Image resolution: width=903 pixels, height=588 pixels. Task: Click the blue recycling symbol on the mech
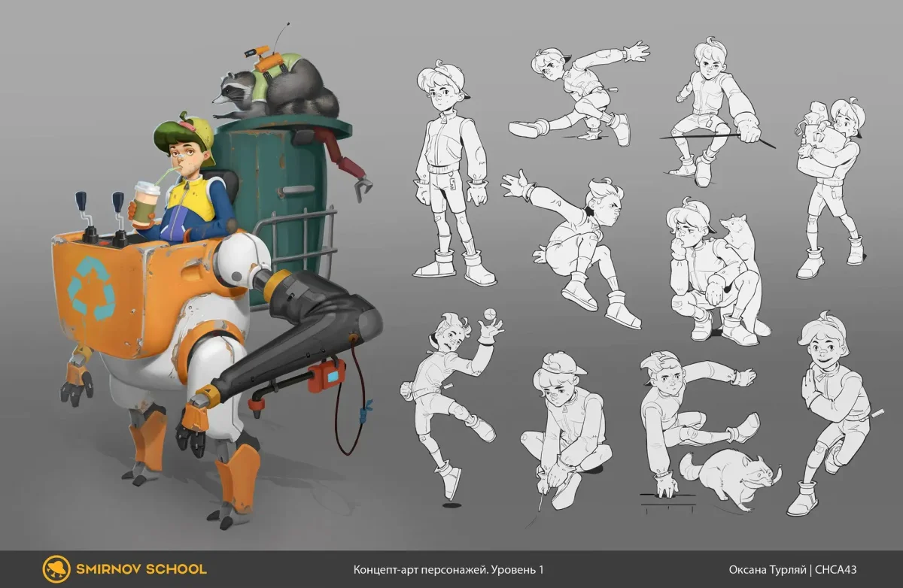(90, 287)
